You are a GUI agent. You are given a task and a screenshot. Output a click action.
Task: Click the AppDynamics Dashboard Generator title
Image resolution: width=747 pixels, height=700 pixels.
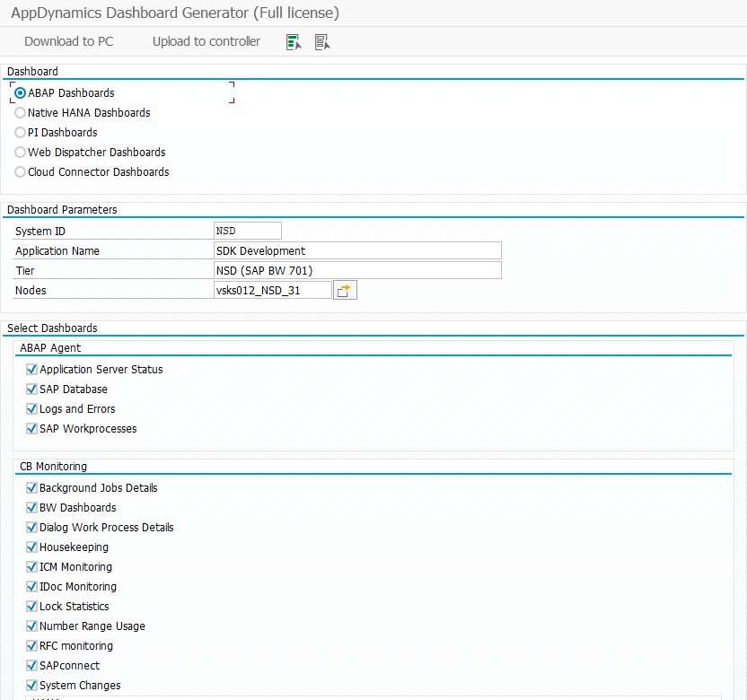175,13
